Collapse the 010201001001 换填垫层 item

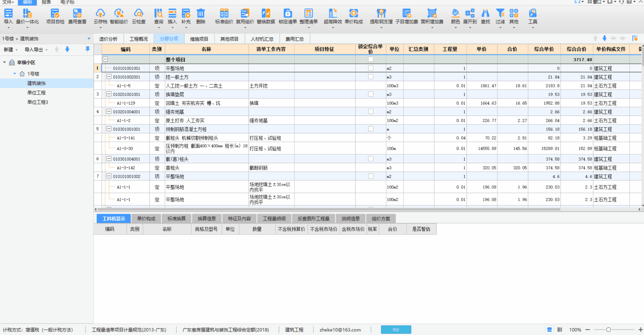tap(109, 94)
